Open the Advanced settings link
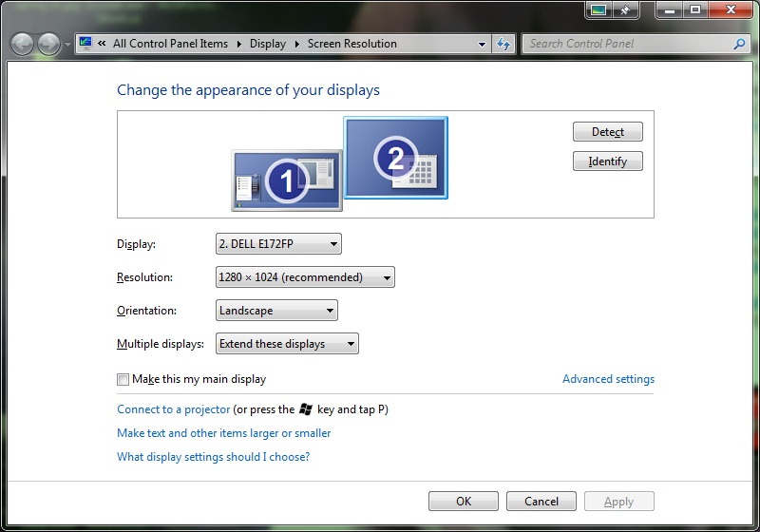 (608, 379)
